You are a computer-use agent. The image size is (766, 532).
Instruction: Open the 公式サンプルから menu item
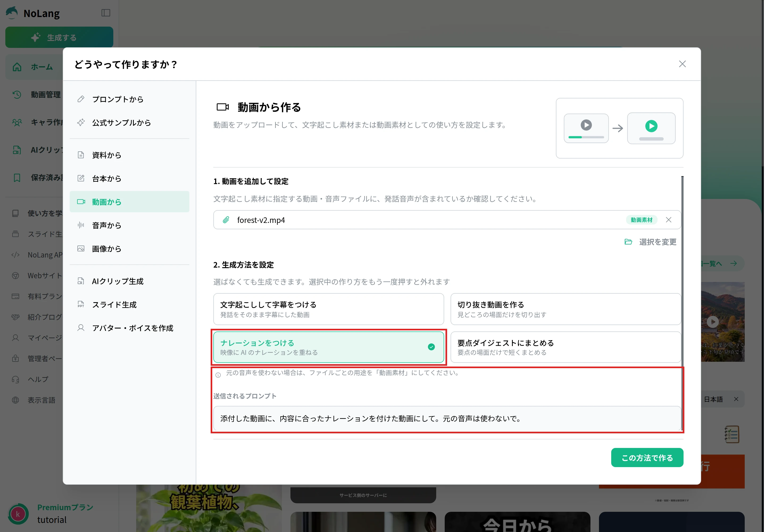(129, 123)
